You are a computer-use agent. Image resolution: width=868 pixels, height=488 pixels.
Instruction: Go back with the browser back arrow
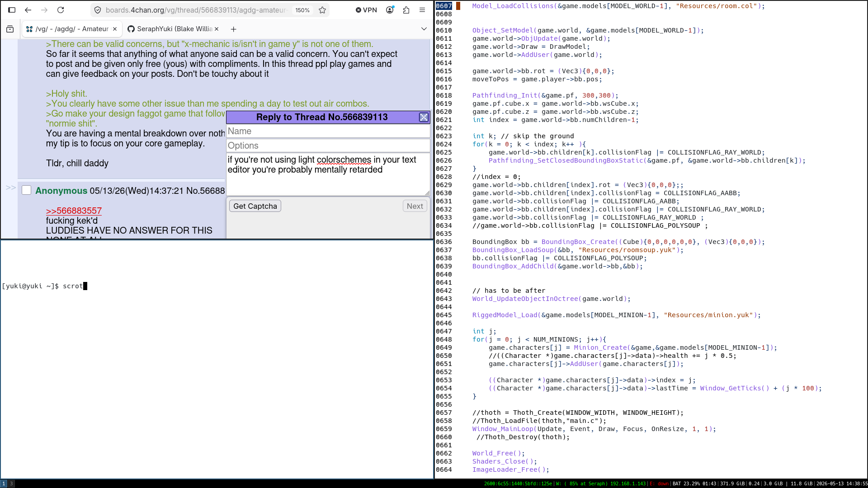(x=28, y=10)
